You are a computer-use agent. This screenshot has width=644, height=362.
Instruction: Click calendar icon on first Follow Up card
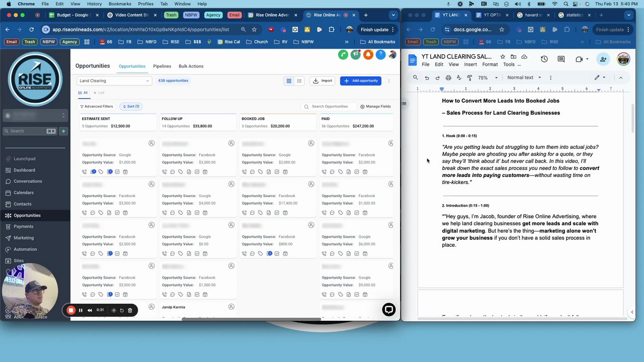pyautogui.click(x=205, y=172)
